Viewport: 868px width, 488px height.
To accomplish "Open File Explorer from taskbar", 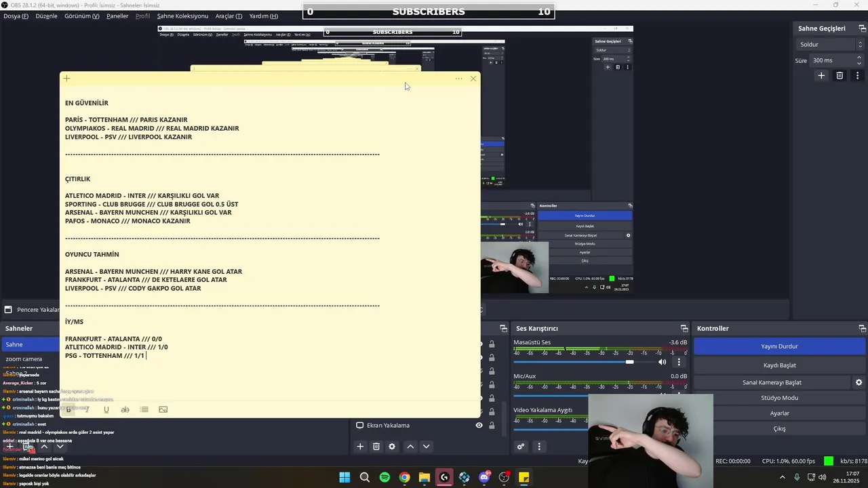I will pyautogui.click(x=424, y=477).
